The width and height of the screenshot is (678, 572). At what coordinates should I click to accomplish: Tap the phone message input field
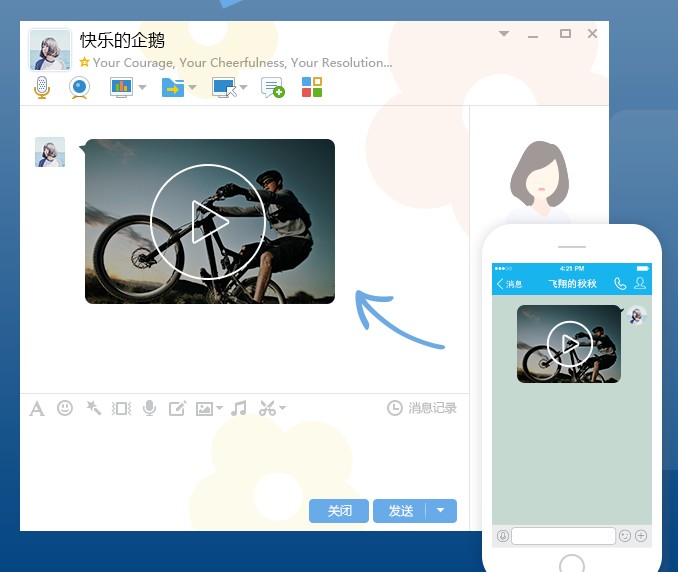(x=563, y=536)
